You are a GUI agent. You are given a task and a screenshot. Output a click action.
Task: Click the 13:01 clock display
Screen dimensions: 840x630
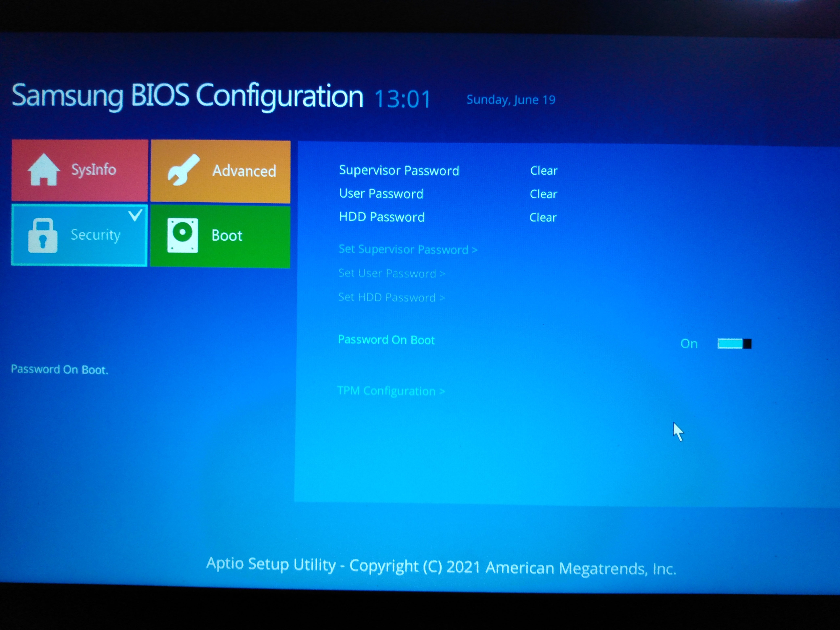click(402, 98)
